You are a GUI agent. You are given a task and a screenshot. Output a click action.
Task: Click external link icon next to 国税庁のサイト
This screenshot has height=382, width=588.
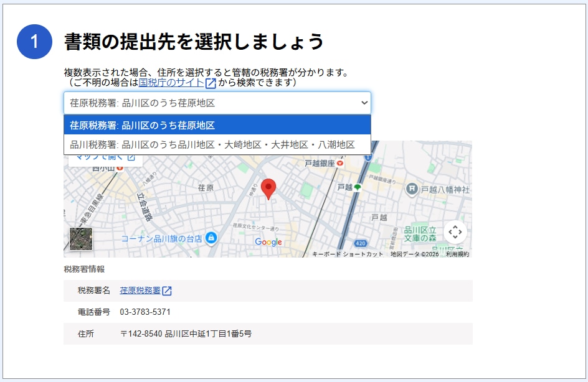coord(211,83)
